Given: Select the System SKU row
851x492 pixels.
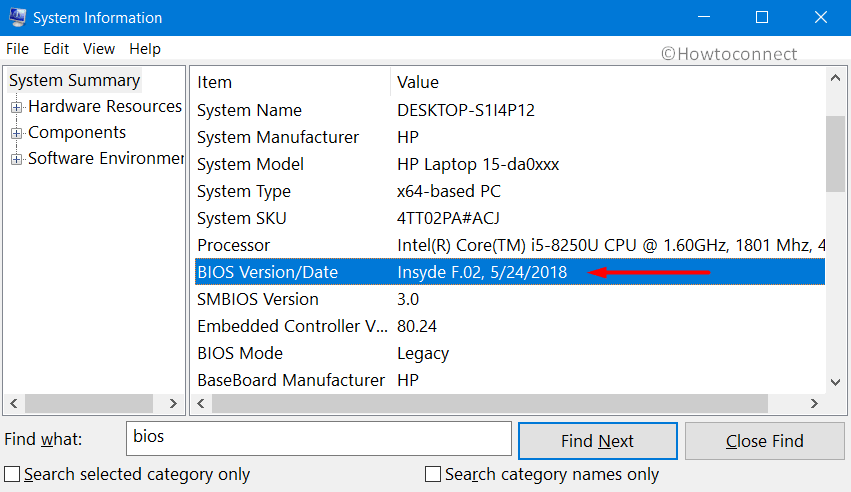Looking at the screenshot, I should (510, 218).
